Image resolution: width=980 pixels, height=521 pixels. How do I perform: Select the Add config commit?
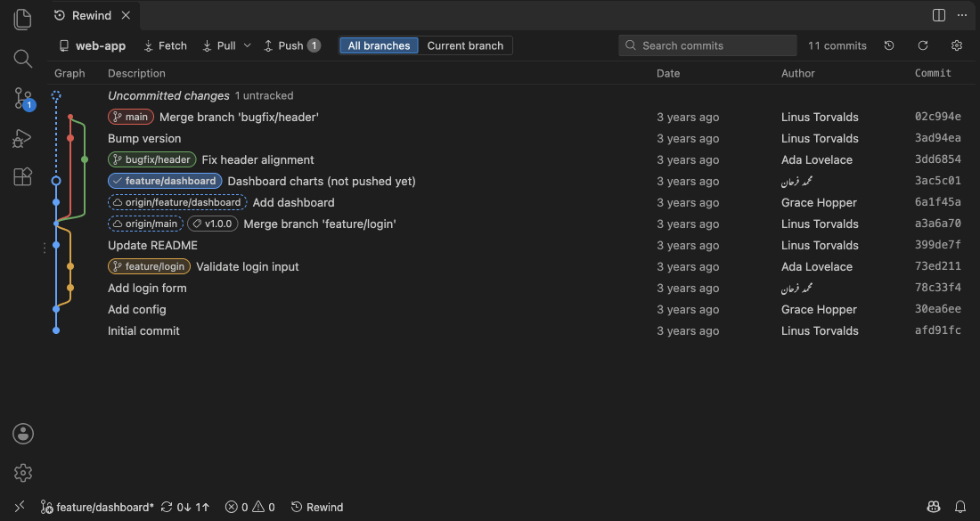click(x=511, y=309)
